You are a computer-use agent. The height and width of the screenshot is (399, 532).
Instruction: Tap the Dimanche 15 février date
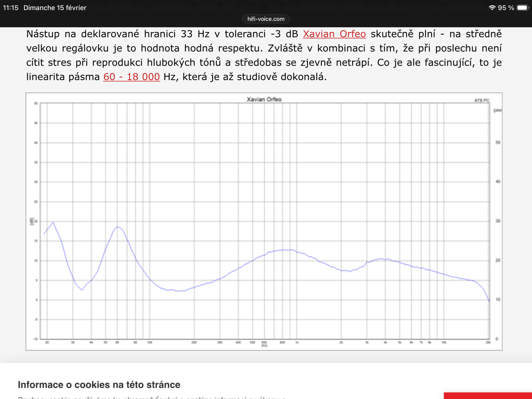pyautogui.click(x=55, y=8)
